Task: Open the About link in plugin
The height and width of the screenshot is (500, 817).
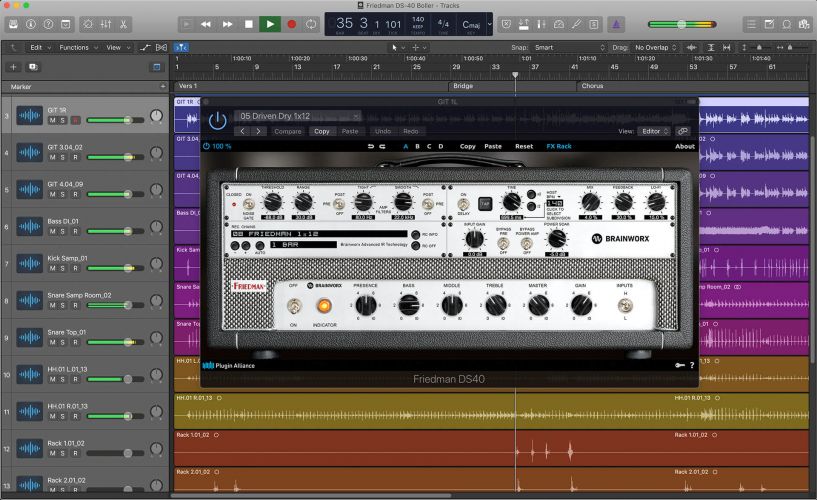Action: click(x=685, y=146)
